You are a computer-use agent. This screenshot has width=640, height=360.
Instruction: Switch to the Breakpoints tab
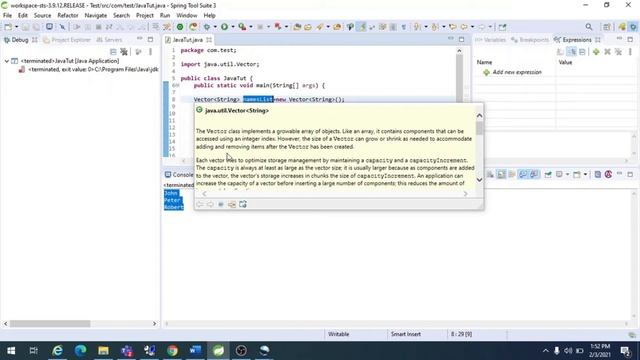click(x=530, y=40)
